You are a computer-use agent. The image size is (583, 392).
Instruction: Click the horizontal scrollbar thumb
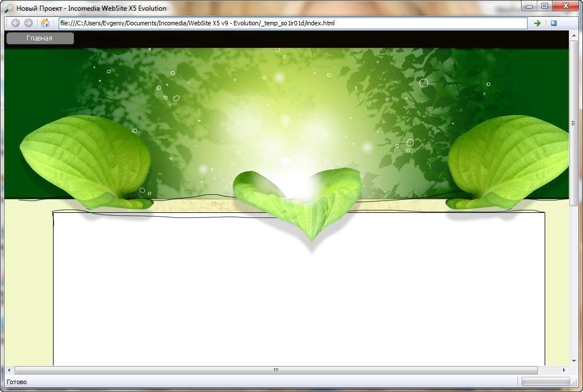coord(276,370)
